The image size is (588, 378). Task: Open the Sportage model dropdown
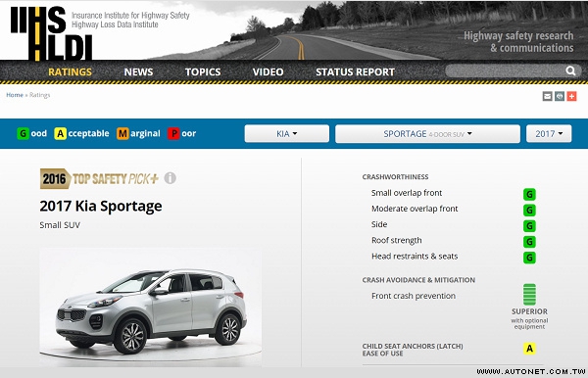(427, 134)
